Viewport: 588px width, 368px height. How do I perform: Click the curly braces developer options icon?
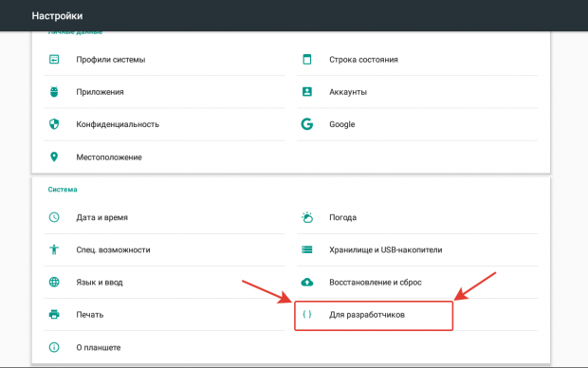pos(307,314)
